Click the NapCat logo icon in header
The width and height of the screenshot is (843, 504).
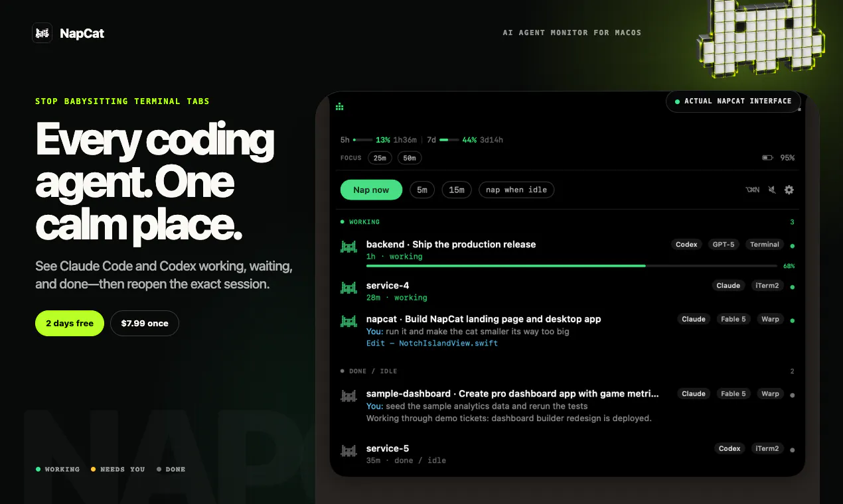tap(42, 33)
